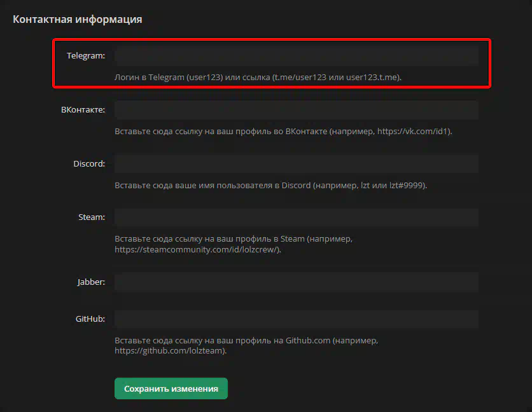The width and height of the screenshot is (532, 412).
Task: Click the Jabber: field label
Action: click(x=91, y=282)
